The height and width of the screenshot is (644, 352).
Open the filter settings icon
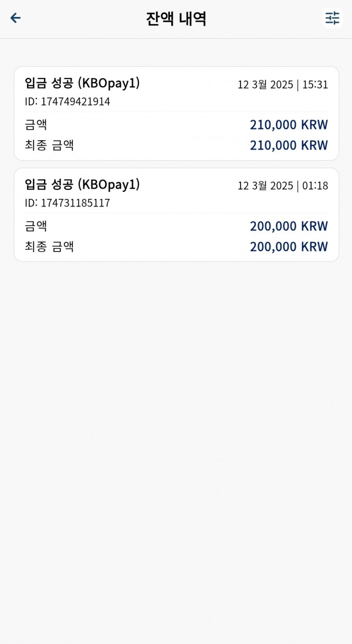click(332, 18)
